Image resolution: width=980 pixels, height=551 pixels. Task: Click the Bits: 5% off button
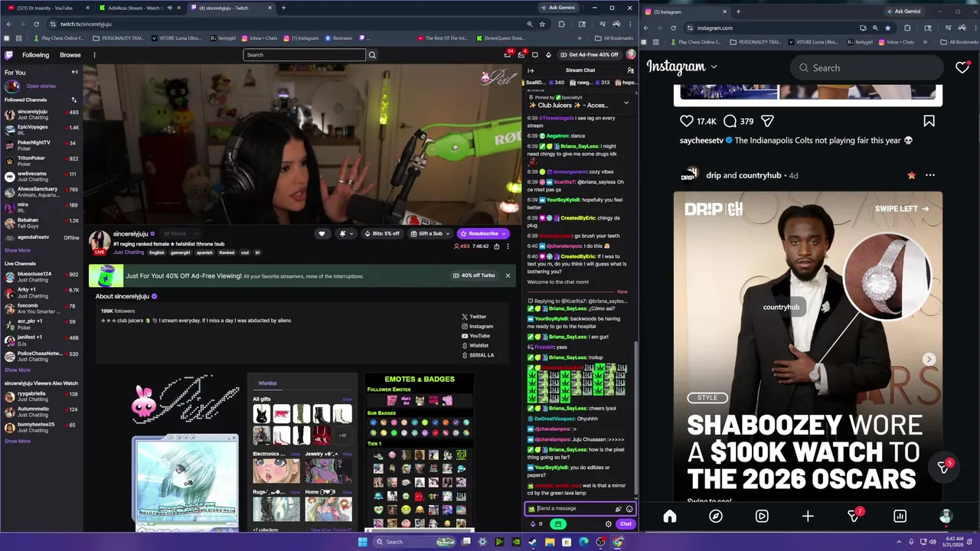[382, 233]
